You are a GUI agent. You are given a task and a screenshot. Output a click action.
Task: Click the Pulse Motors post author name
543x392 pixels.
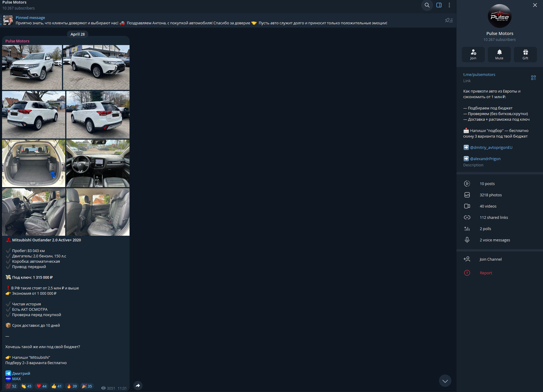tap(17, 41)
